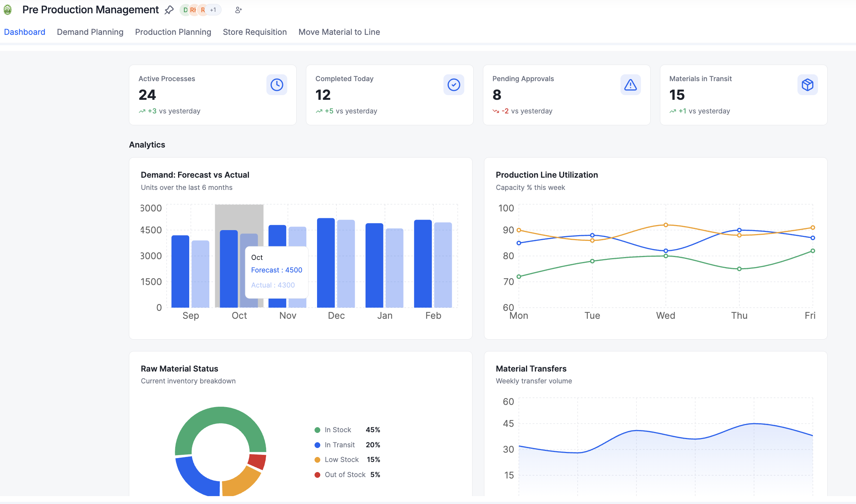
Task: Click the Dashboard tab
Action: pos(24,32)
